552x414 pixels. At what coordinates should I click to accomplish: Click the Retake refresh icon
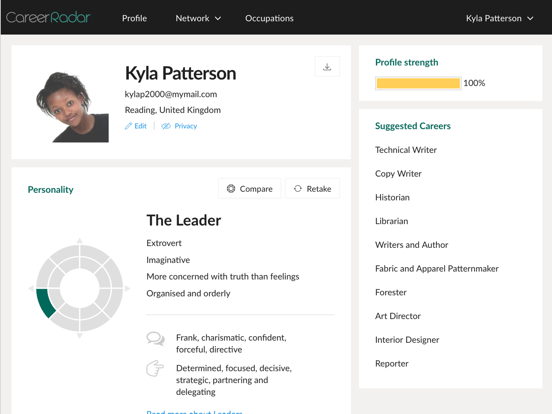point(298,189)
